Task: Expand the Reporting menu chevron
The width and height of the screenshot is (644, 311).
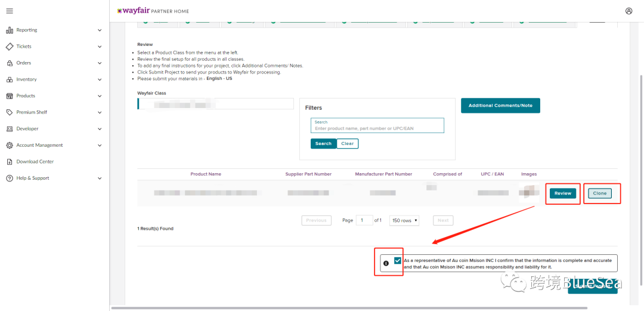Action: (x=100, y=30)
